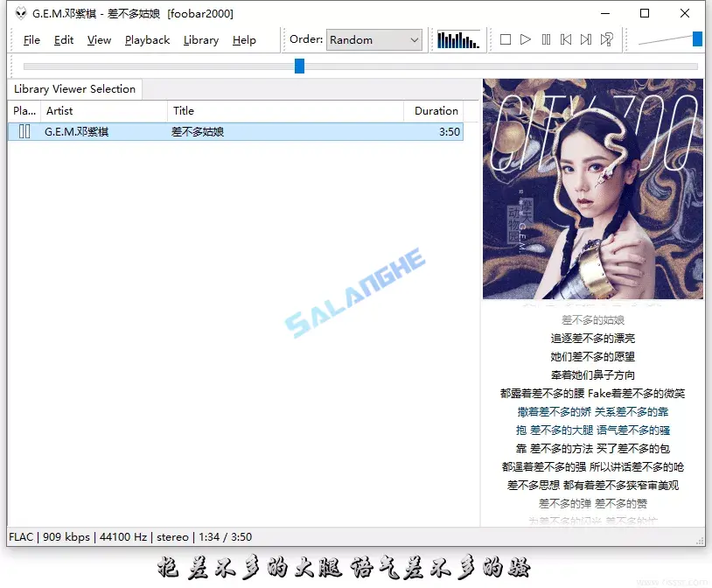This screenshot has height=588, width=712.
Task: Pause the current track
Action: tap(546, 38)
